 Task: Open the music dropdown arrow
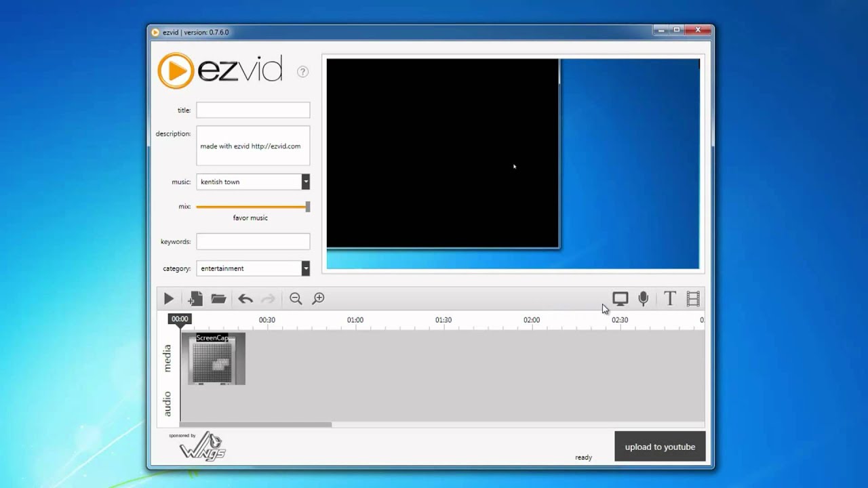[306, 182]
